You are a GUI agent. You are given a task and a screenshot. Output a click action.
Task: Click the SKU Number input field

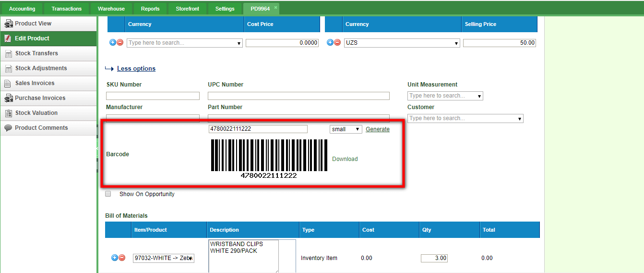tap(153, 96)
